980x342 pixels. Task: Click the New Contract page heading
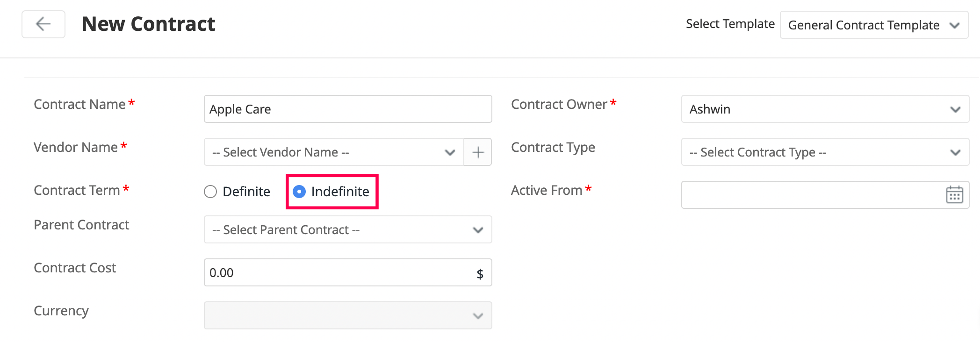148,24
